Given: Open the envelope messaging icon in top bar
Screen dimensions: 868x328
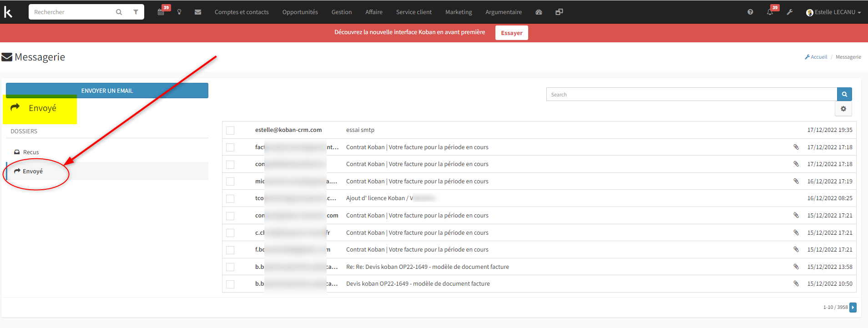Looking at the screenshot, I should 198,12.
